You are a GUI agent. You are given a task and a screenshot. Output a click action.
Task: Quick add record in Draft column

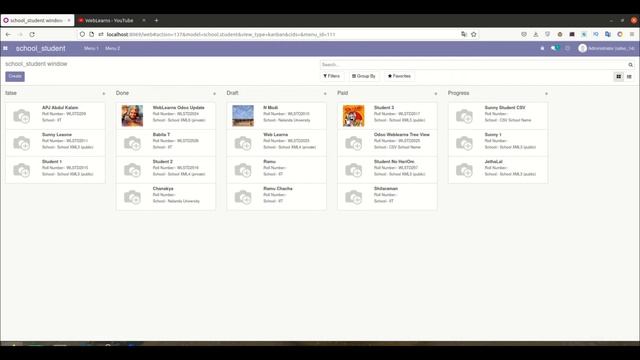tap(325, 93)
